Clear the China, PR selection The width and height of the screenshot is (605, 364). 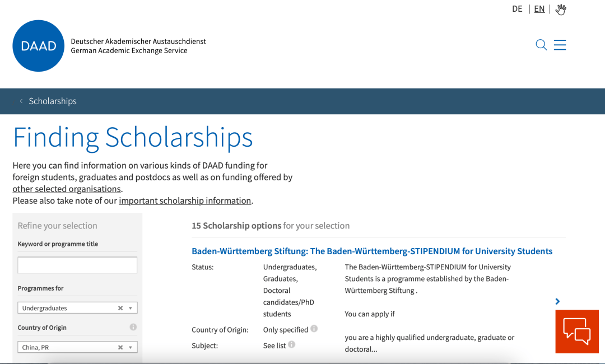(x=120, y=347)
